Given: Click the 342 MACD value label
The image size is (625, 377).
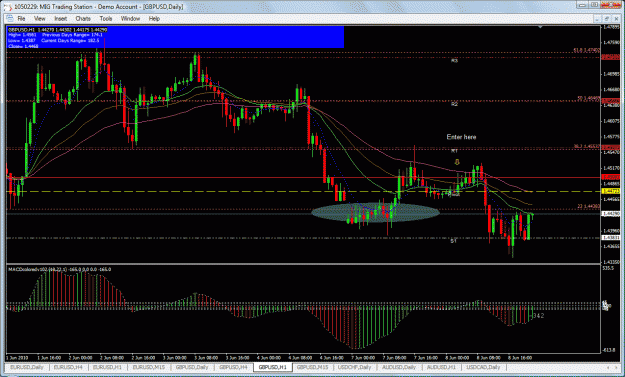Looking at the screenshot, I should [538, 316].
